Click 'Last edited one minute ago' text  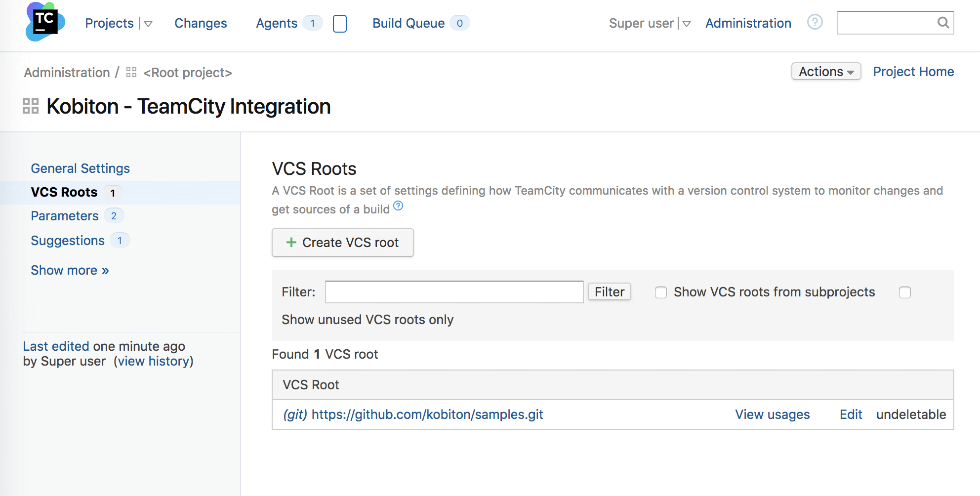[x=104, y=346]
